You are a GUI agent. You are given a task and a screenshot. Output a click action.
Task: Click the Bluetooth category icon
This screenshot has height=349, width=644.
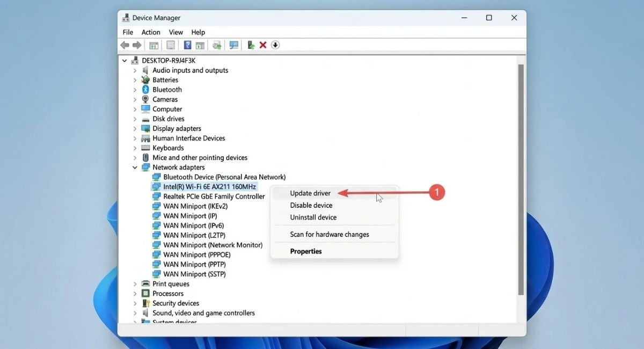click(145, 90)
